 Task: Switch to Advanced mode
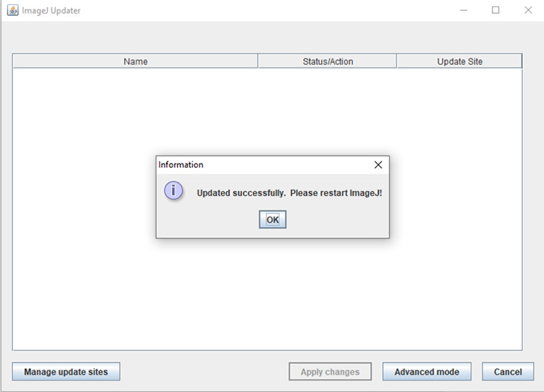coord(426,372)
